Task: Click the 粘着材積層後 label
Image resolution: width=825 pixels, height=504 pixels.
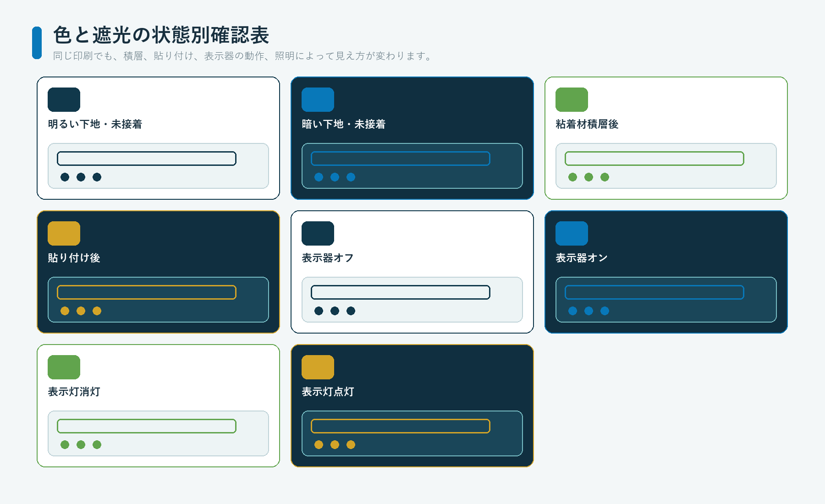Action: click(587, 124)
